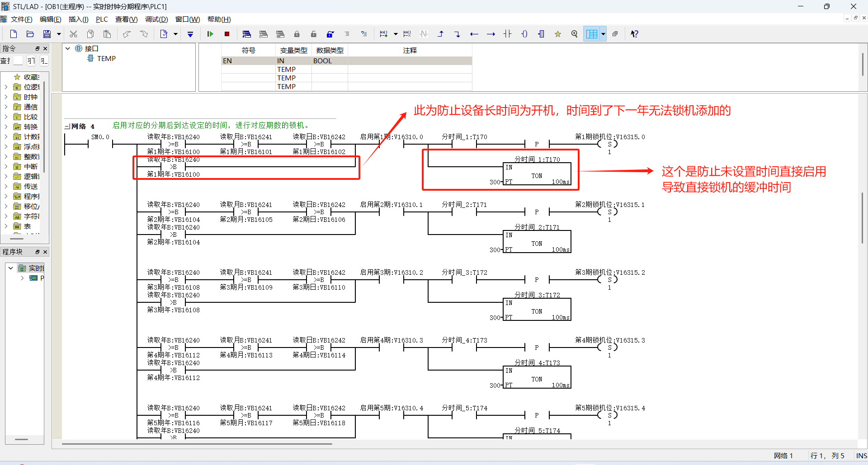The width and height of the screenshot is (868, 465).
Task: Stop PLC with red Stop square
Action: click(x=227, y=34)
